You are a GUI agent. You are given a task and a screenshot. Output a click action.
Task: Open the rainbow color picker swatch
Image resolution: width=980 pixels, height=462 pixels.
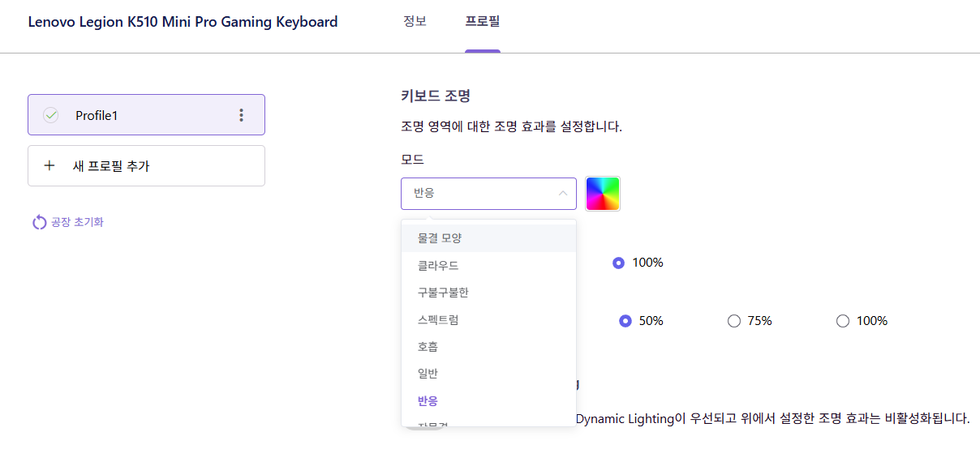[603, 194]
